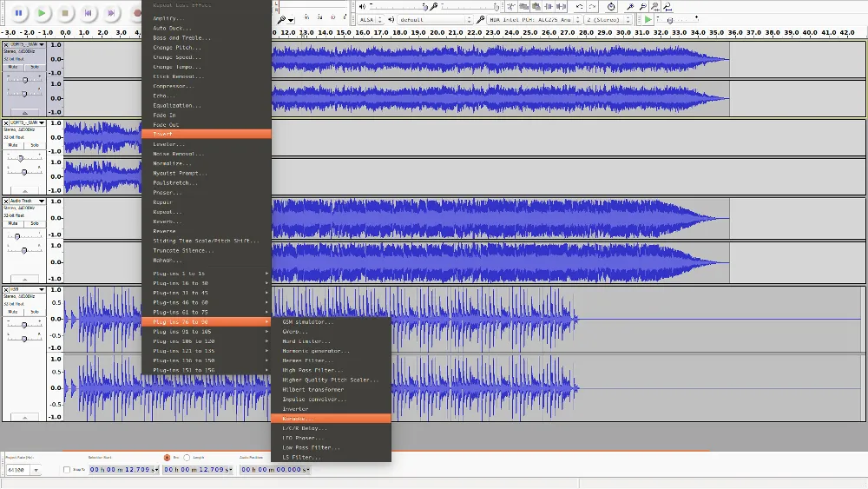Open Plug-ins 91 to 105 submenu
This screenshot has height=489, width=868.
206,332
